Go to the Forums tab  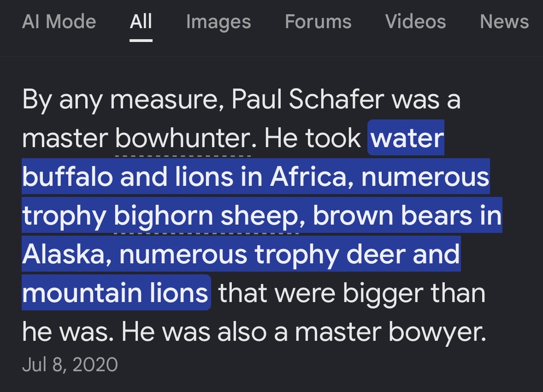[x=318, y=22]
